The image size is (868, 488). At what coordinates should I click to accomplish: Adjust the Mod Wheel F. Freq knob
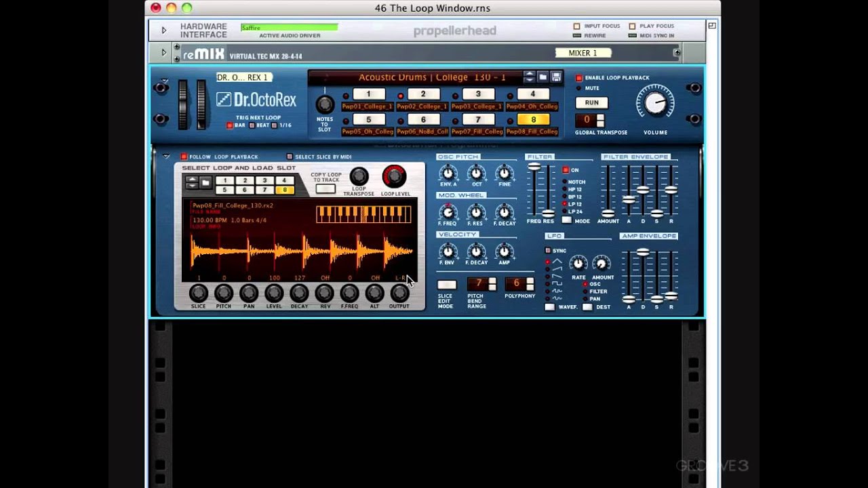448,213
